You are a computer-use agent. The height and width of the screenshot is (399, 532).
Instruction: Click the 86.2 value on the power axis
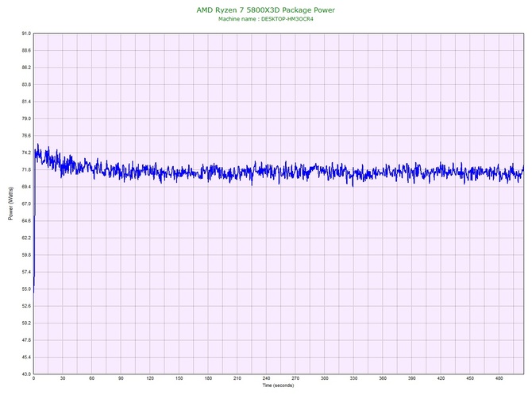click(x=26, y=68)
